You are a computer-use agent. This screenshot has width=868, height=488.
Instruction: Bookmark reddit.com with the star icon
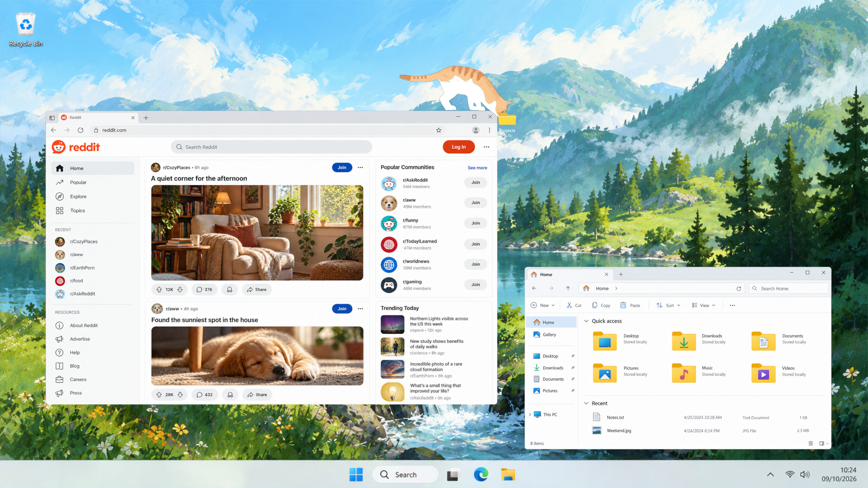(438, 130)
